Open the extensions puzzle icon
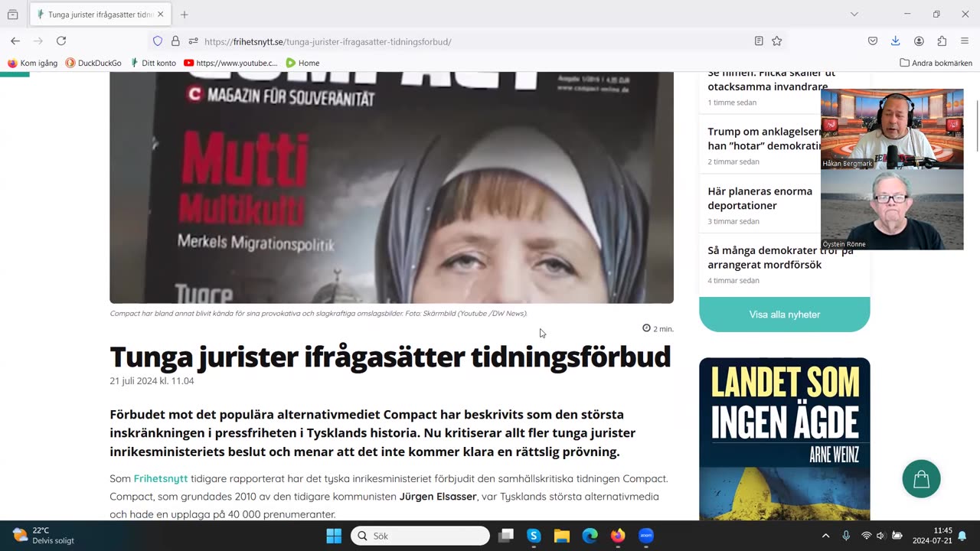980x551 pixels. pyautogui.click(x=942, y=41)
